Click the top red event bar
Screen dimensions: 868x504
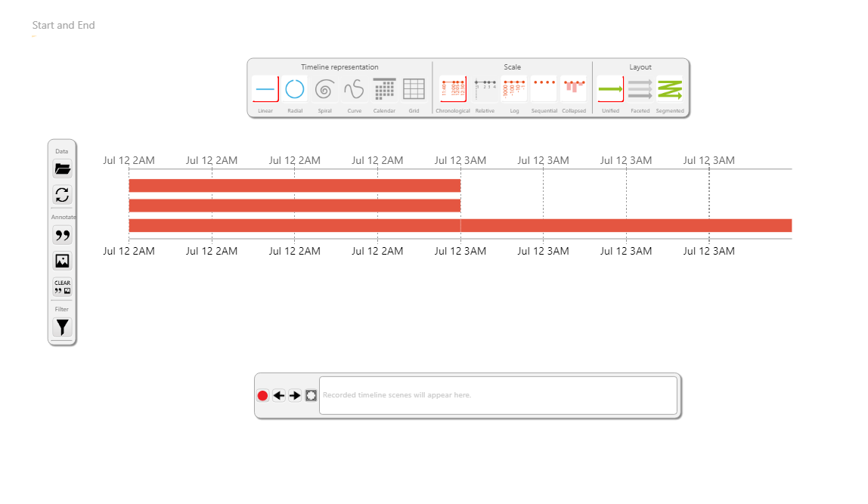[295, 186]
